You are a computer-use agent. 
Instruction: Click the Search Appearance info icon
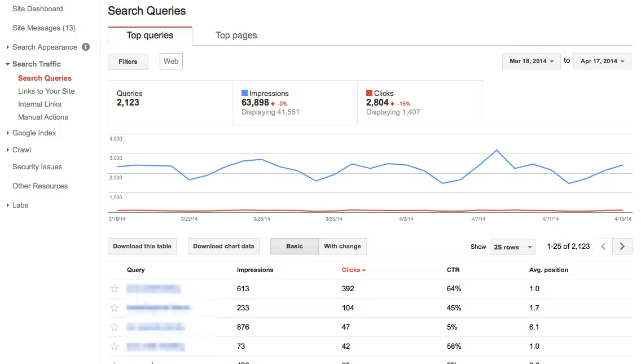[x=85, y=47]
